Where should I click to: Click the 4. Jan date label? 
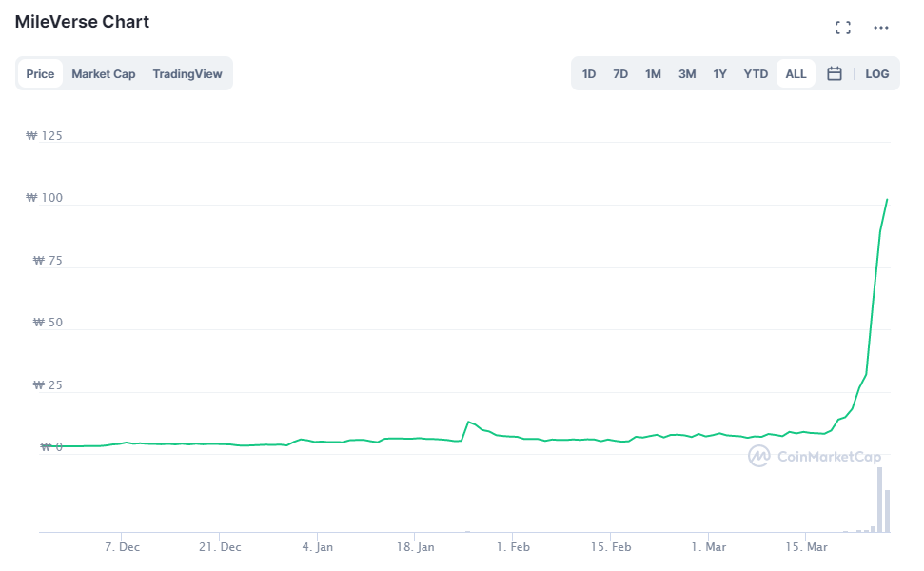[318, 547]
